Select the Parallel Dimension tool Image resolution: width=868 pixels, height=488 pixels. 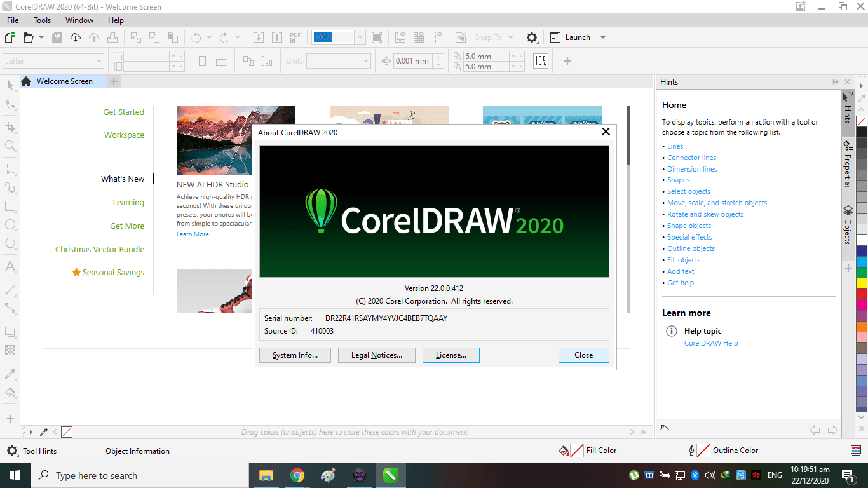point(10,289)
